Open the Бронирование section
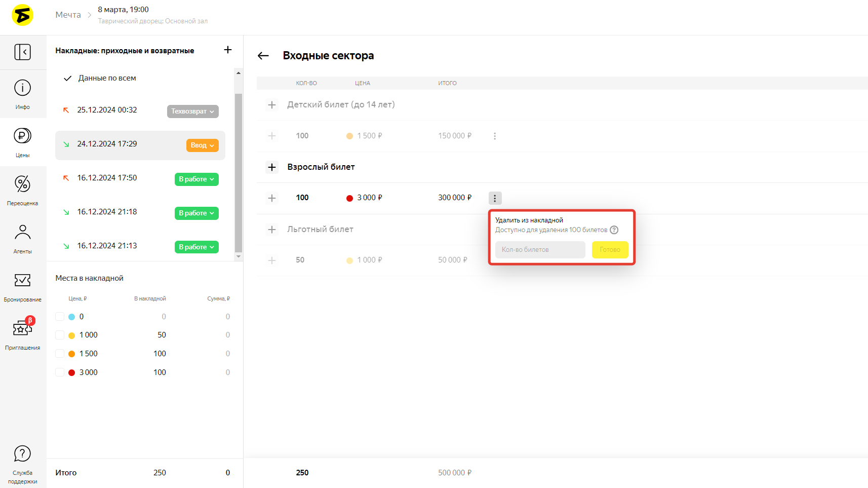The width and height of the screenshot is (868, 488). pyautogui.click(x=22, y=286)
